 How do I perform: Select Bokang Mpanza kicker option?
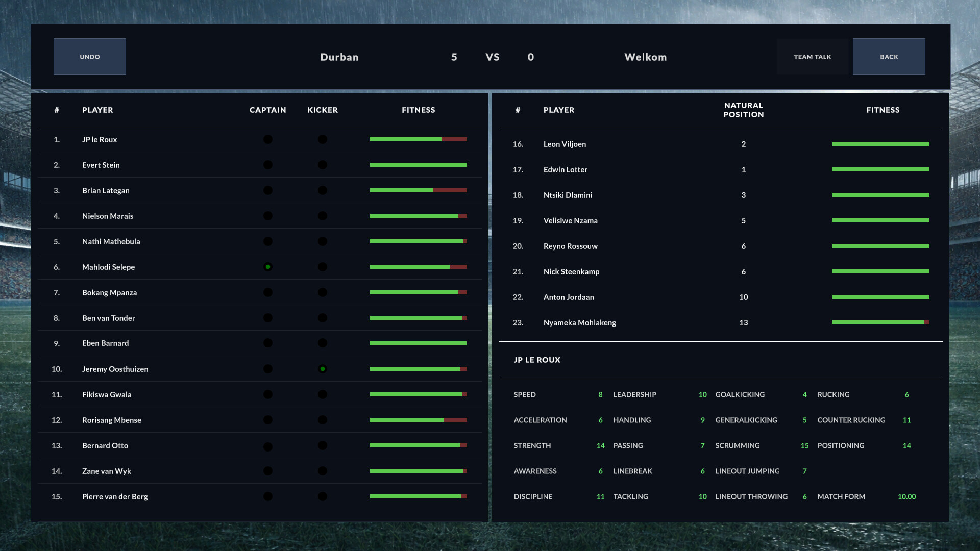(x=323, y=292)
